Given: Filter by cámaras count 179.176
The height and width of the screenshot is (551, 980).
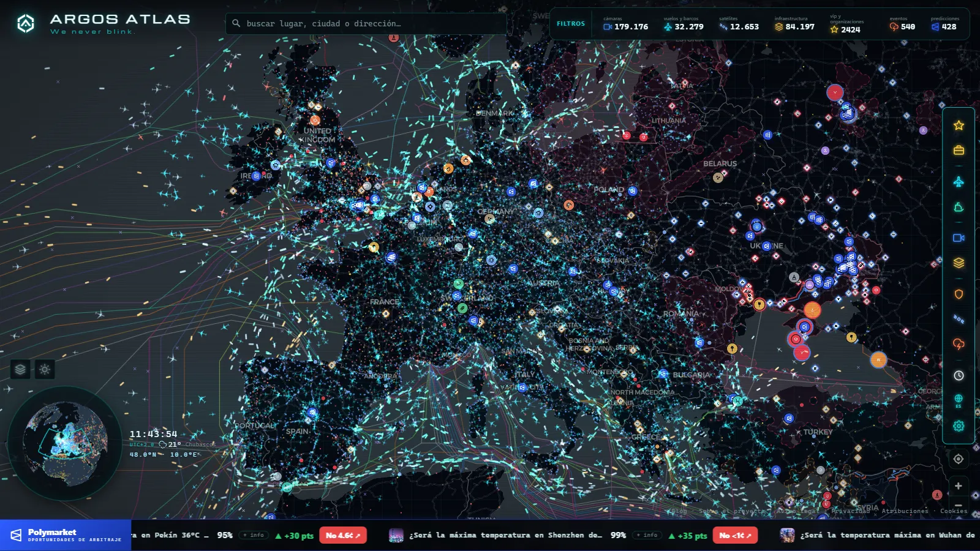Looking at the screenshot, I should 625,24.
